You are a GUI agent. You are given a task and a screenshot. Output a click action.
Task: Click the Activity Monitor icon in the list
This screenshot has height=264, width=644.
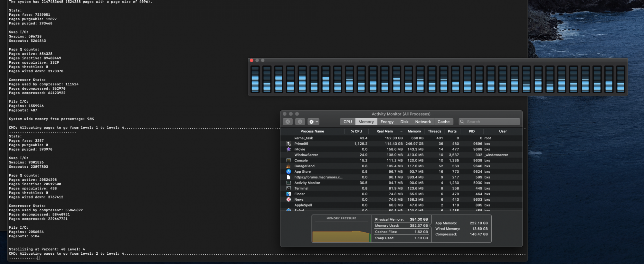pyautogui.click(x=289, y=183)
